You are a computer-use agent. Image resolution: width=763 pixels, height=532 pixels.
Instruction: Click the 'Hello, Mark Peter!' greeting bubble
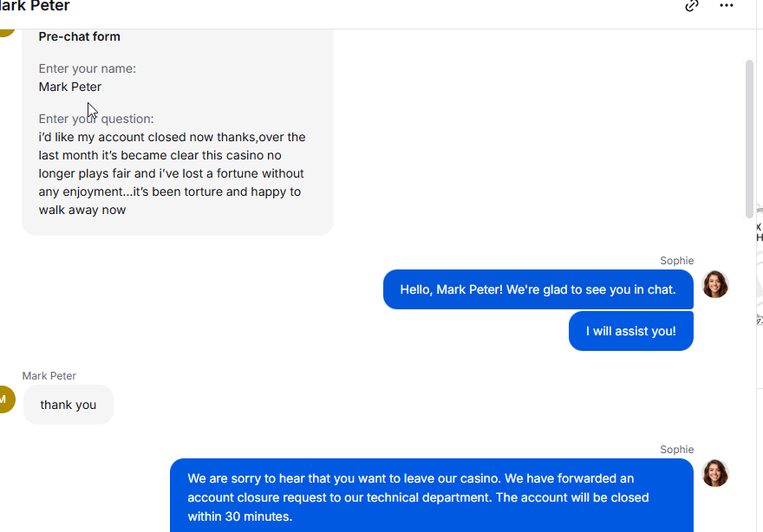(538, 289)
